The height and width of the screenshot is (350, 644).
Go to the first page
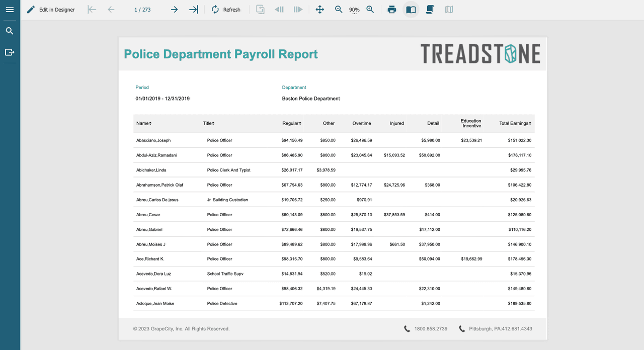pos(92,10)
